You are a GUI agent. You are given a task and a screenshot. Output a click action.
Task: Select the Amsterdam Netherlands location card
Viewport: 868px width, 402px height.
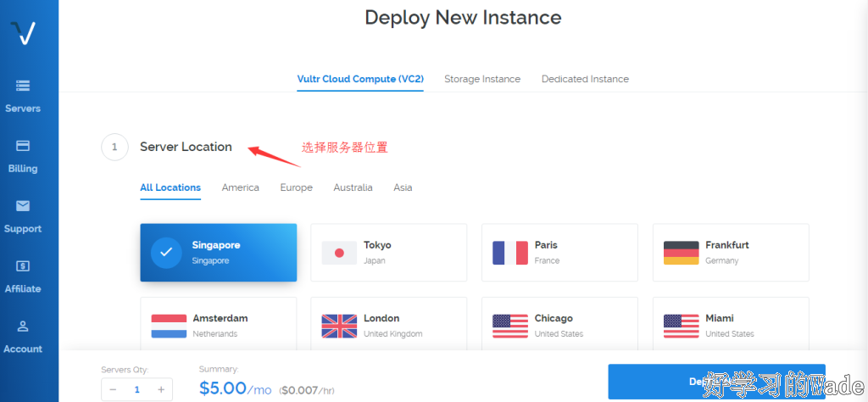(218, 323)
